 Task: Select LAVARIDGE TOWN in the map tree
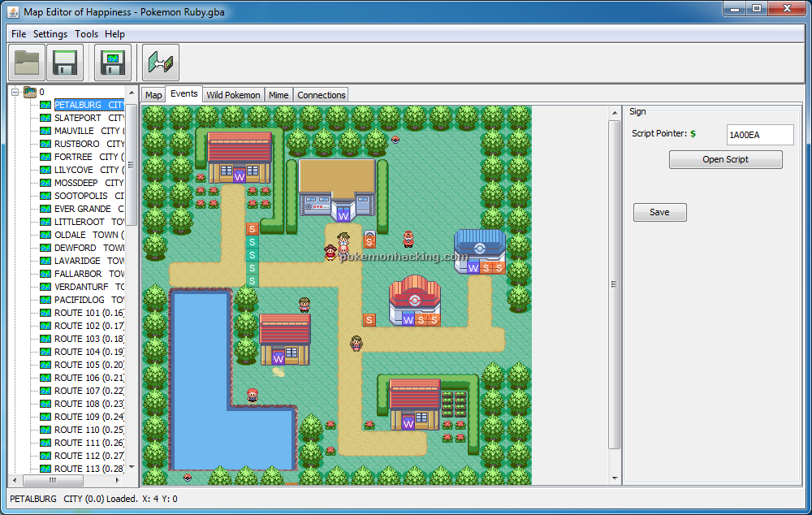89,261
